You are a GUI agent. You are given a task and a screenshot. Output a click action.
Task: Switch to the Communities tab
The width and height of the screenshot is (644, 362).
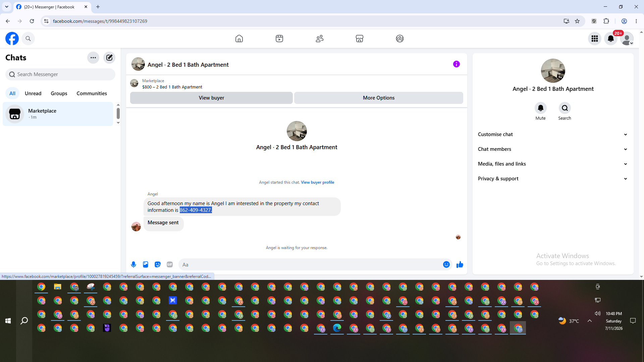click(x=92, y=94)
